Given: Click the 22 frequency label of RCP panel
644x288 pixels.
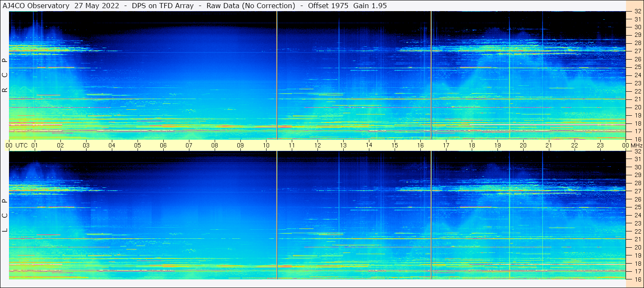Looking at the screenshot, I should click(637, 91).
